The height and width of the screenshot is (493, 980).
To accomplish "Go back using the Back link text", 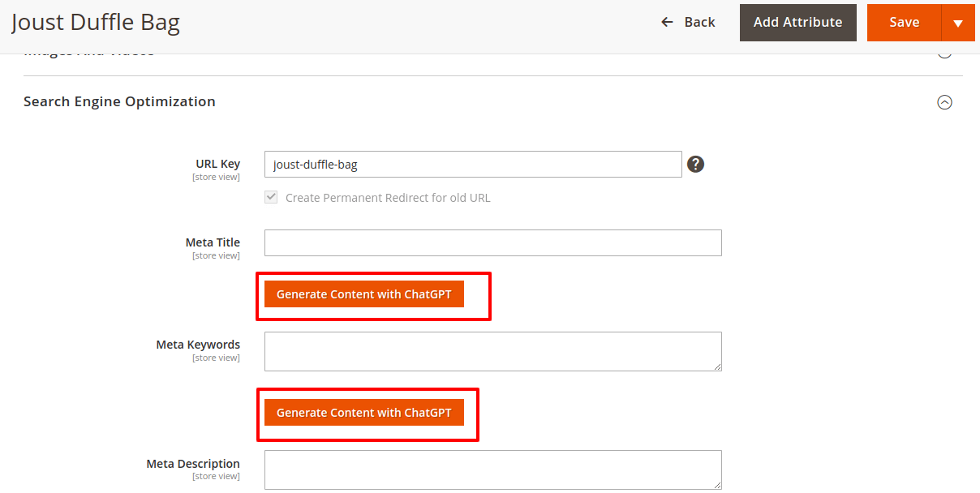I will [699, 22].
